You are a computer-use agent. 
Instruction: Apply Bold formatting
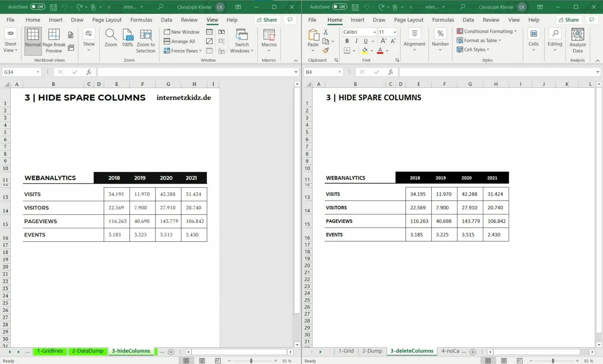(x=347, y=40)
